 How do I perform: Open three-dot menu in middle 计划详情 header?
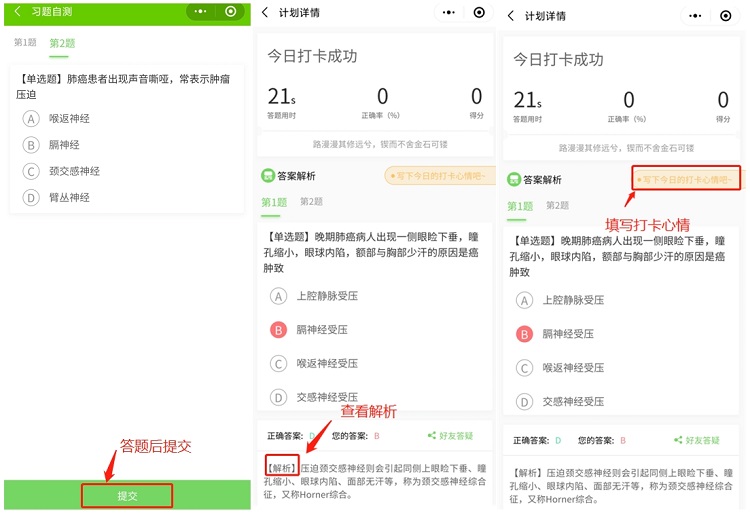[x=449, y=13]
